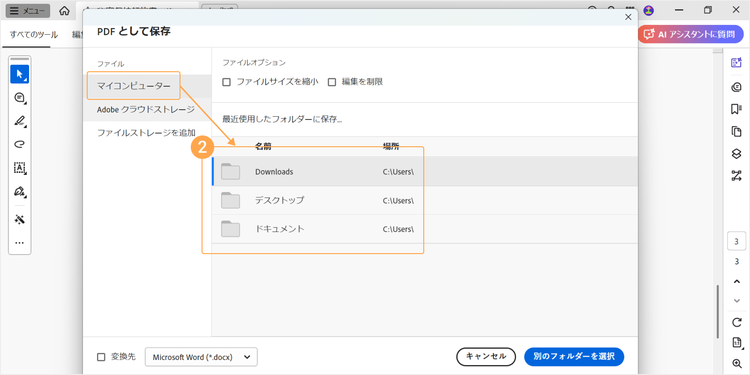This screenshot has width=750, height=375.
Task: Choose the fill and sign tool
Action: click(x=20, y=192)
